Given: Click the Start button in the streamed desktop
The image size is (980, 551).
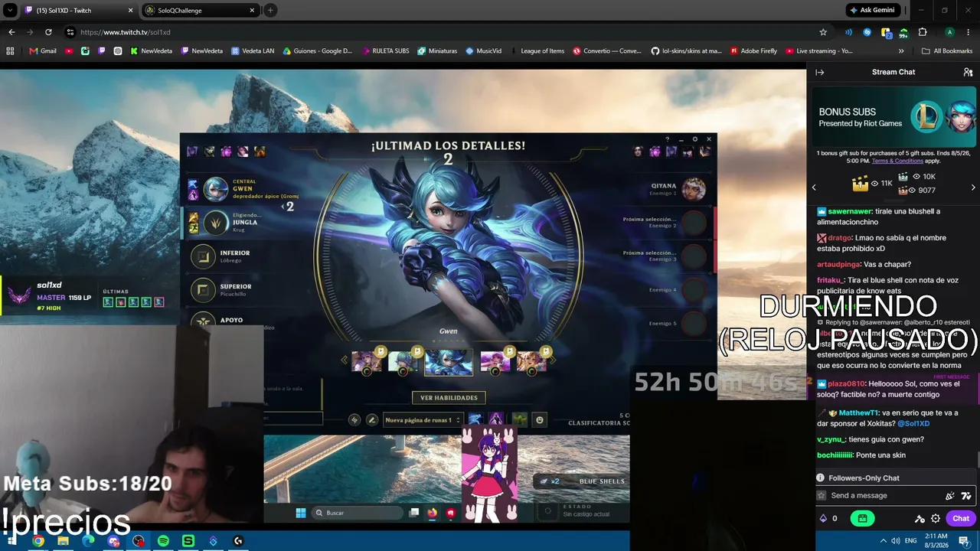Looking at the screenshot, I should pyautogui.click(x=301, y=513).
